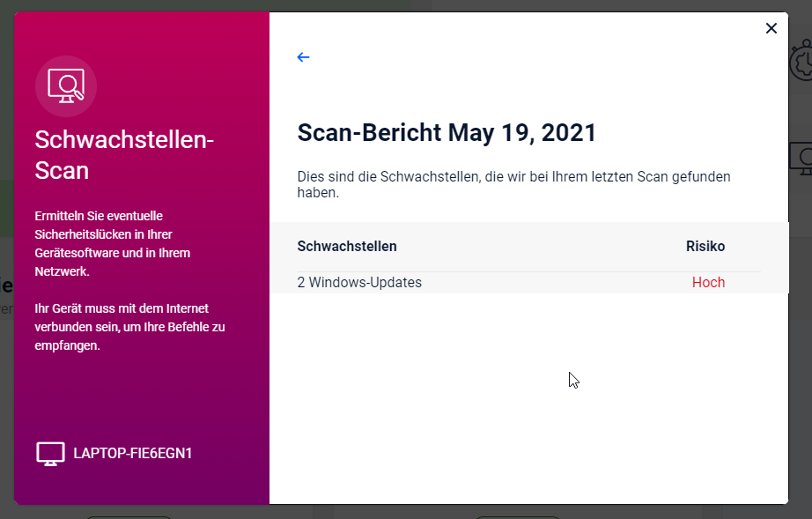Click the monitor icon beside LAPTOP-FIE6EGN1

tap(50, 454)
